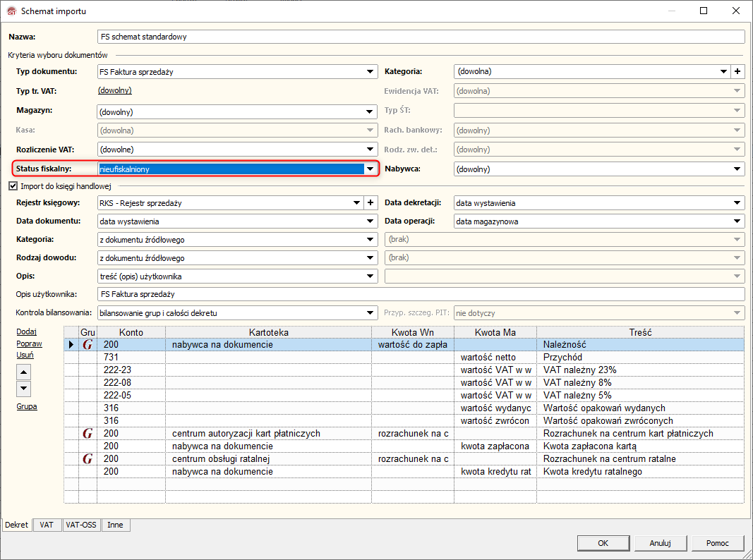This screenshot has height=560, width=753.
Task: Open the Kontrola bilansowania dropdown
Action: [371, 313]
